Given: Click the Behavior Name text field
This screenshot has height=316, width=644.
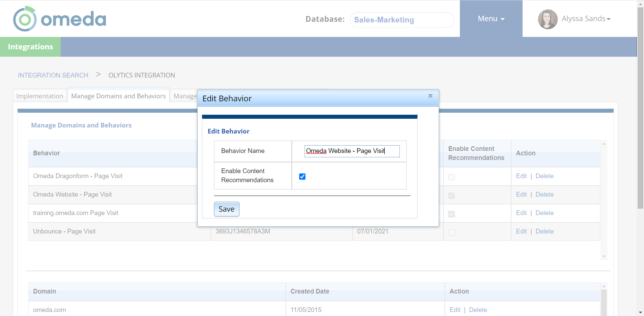Looking at the screenshot, I should tap(352, 151).
